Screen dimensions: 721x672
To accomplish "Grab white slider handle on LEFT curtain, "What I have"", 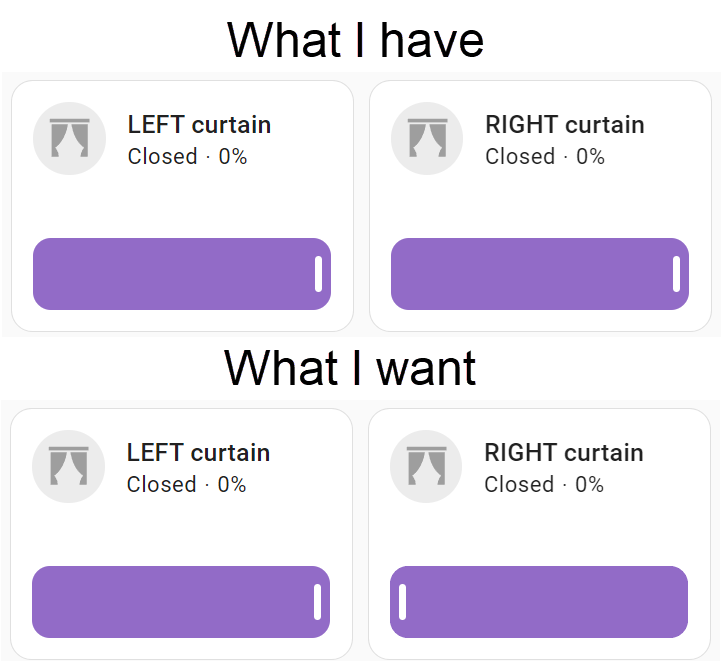I will point(318,274).
